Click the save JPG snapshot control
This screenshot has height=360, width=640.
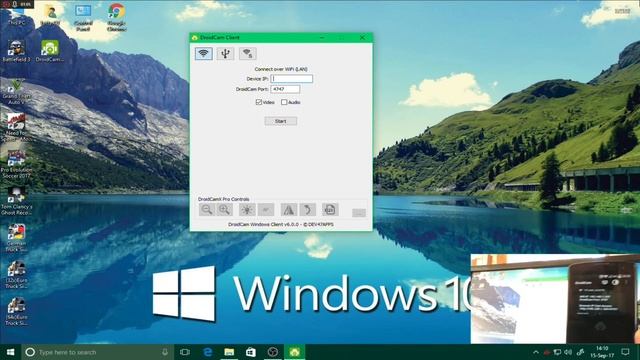pyautogui.click(x=330, y=210)
